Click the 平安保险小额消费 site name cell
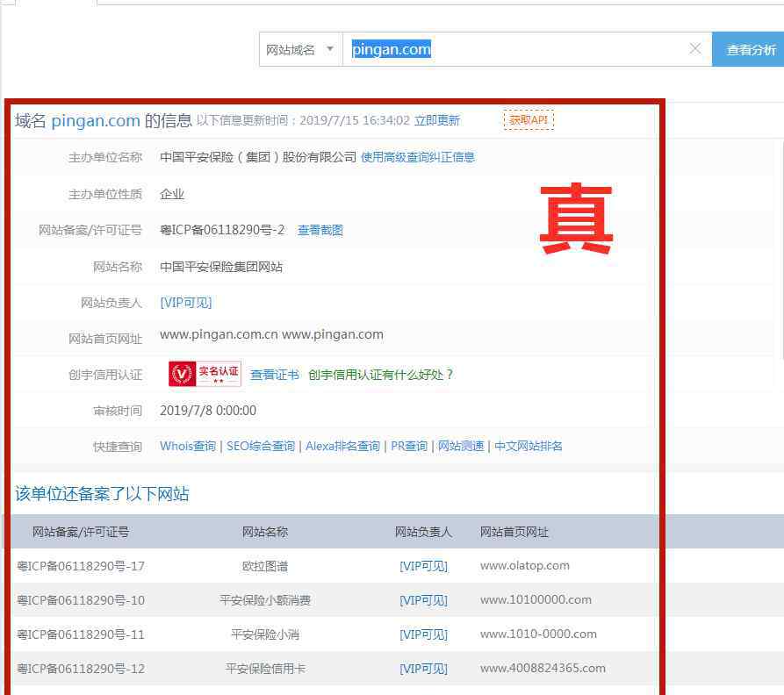 [265, 600]
